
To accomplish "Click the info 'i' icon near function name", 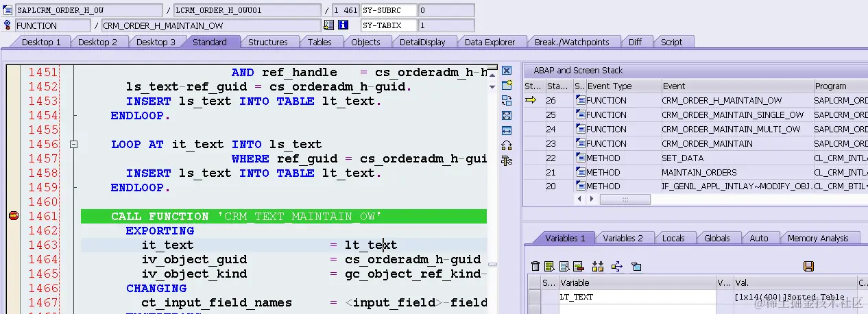I will [x=343, y=25].
